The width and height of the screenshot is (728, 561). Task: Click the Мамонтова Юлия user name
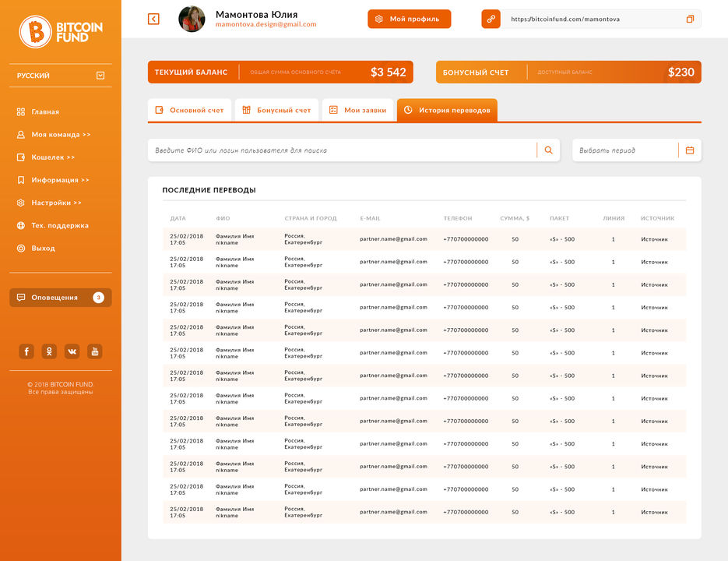point(256,14)
